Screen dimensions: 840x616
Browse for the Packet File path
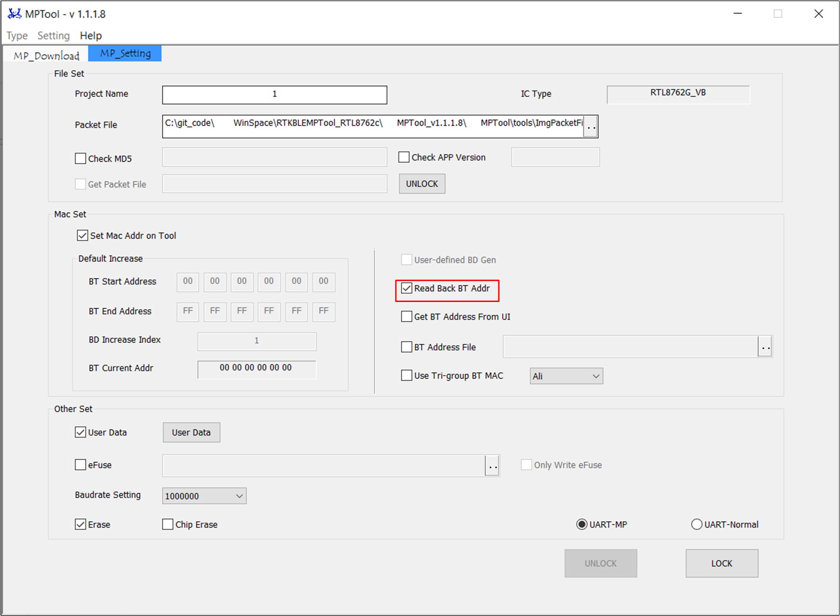pyautogui.click(x=591, y=126)
